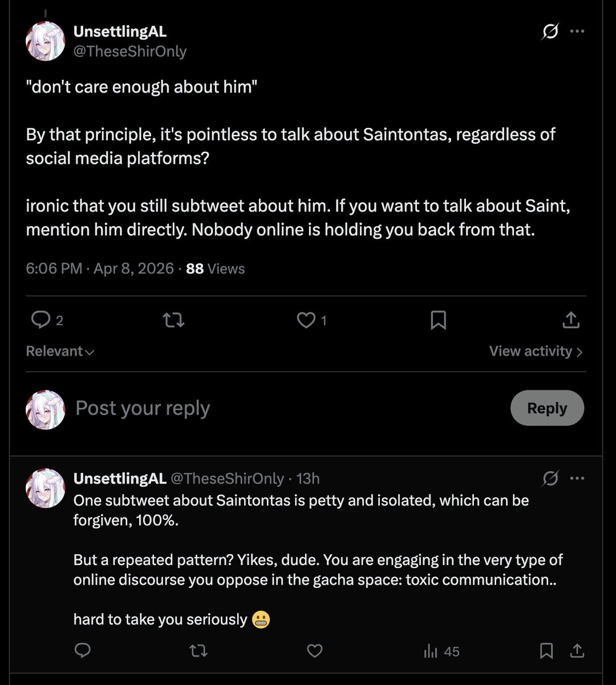Click the reply bubble icon with 2 replies
This screenshot has width=616, height=685.
(x=41, y=320)
